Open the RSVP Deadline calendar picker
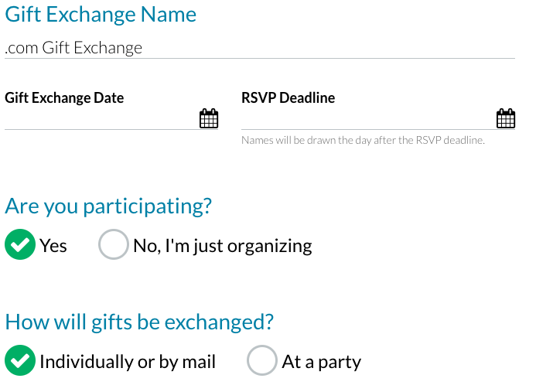The height and width of the screenshot is (392, 536). coord(505,118)
